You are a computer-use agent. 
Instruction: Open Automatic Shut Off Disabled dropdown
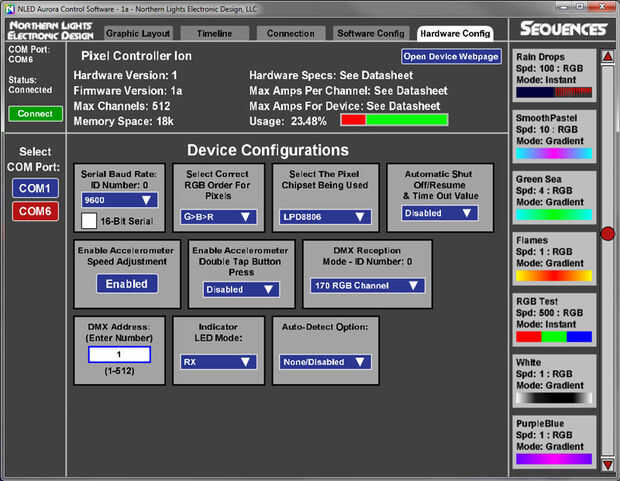(439, 213)
